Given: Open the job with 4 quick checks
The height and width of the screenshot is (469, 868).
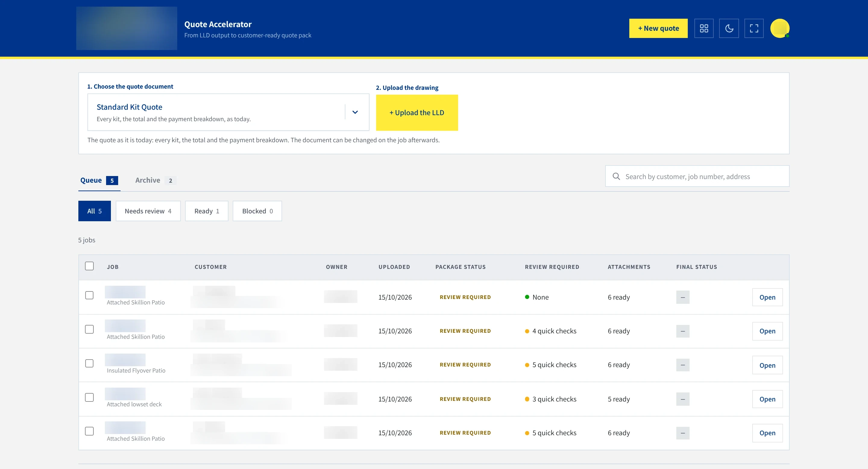Looking at the screenshot, I should click(767, 331).
